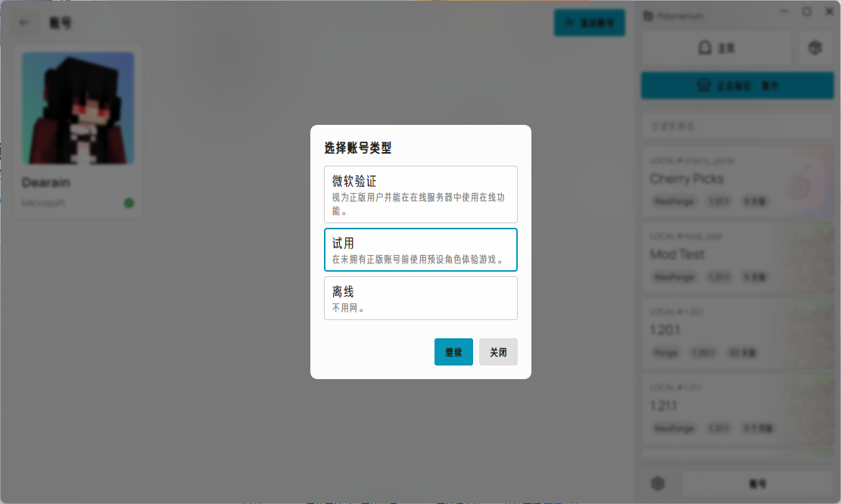This screenshot has height=504, width=841.
Task: Open the Cherry Picks instance card
Action: pos(737,180)
